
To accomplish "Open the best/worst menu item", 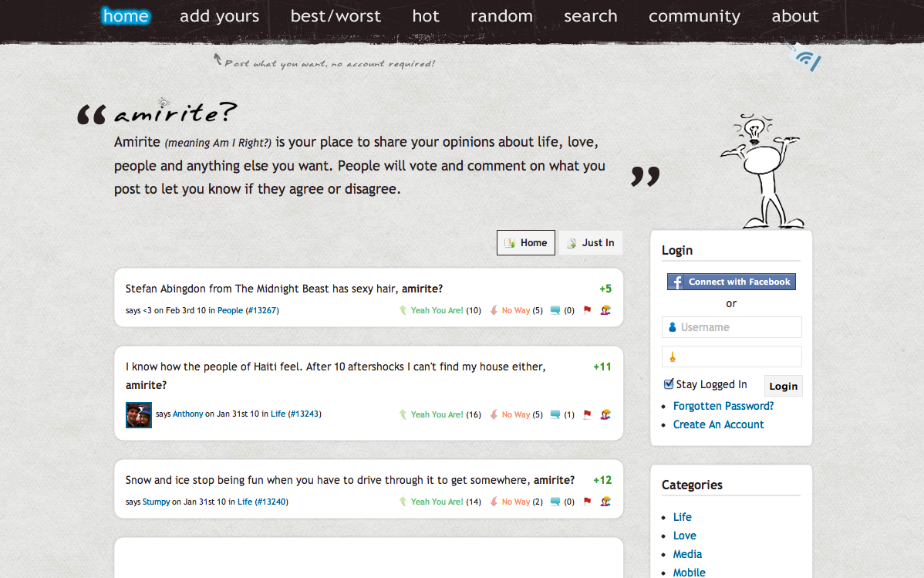I will pyautogui.click(x=336, y=16).
